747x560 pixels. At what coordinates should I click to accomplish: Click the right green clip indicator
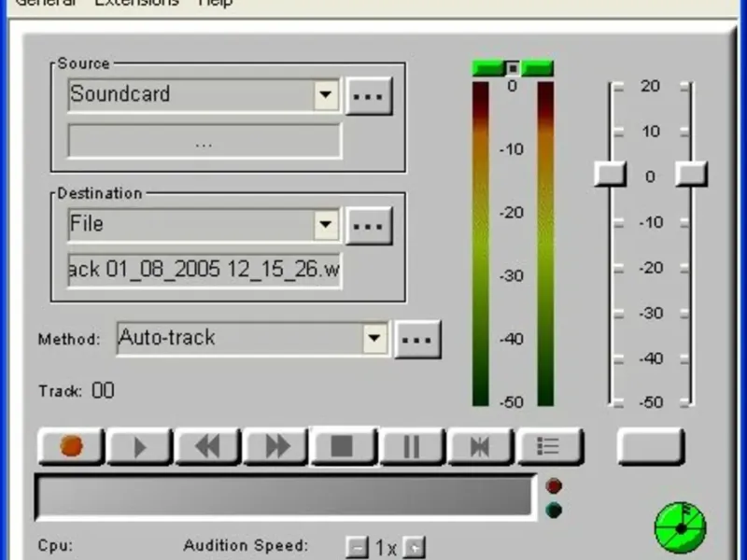tap(538, 68)
